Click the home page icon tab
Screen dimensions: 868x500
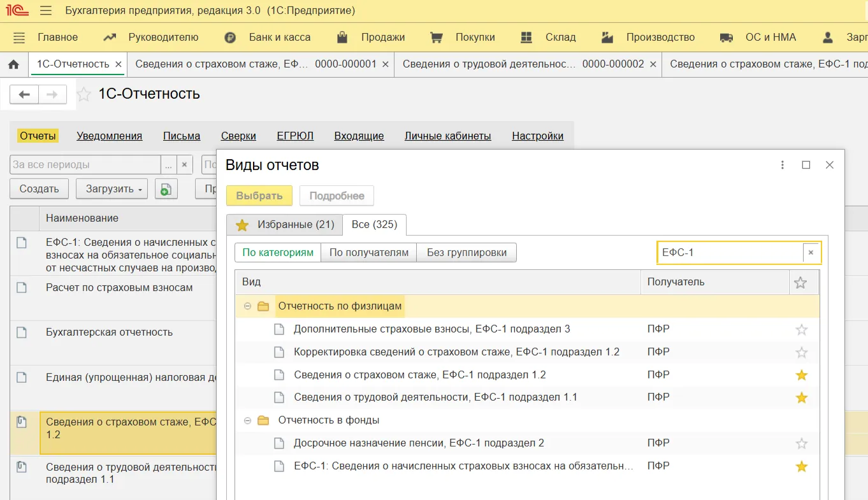pyautogui.click(x=13, y=64)
